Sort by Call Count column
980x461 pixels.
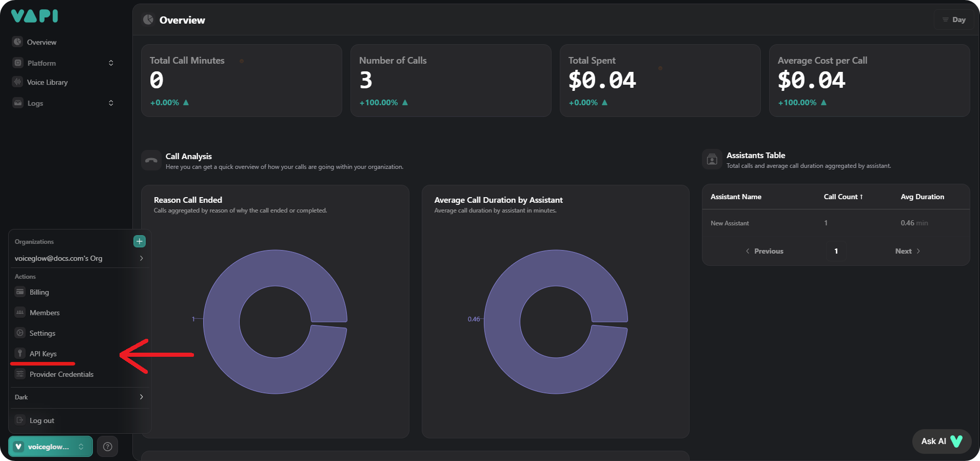(x=843, y=197)
